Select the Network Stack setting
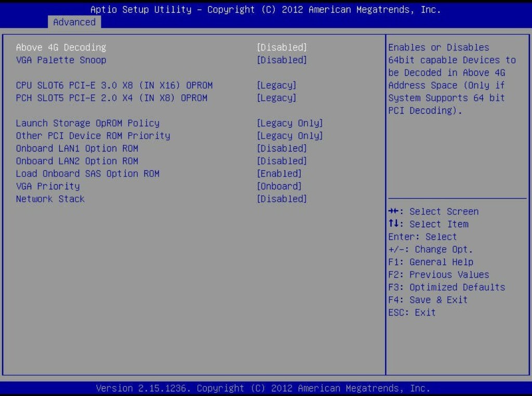The width and height of the screenshot is (532, 396). click(50, 199)
